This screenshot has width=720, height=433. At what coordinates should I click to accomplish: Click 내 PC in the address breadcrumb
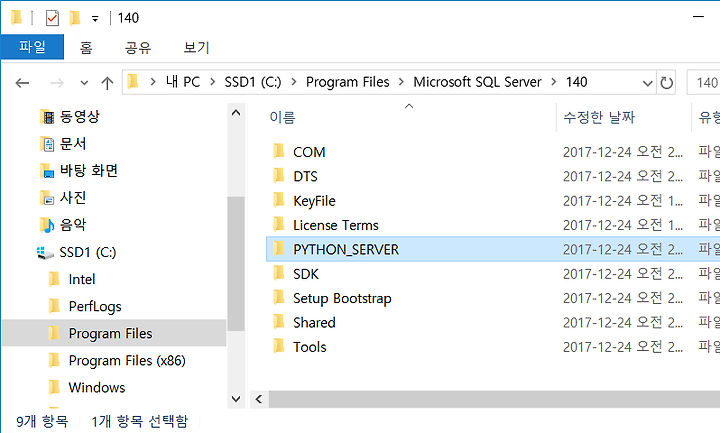coord(183,82)
